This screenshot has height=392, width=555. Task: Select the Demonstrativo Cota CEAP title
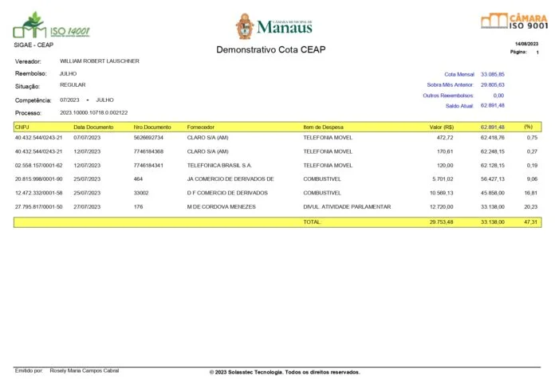click(x=271, y=50)
